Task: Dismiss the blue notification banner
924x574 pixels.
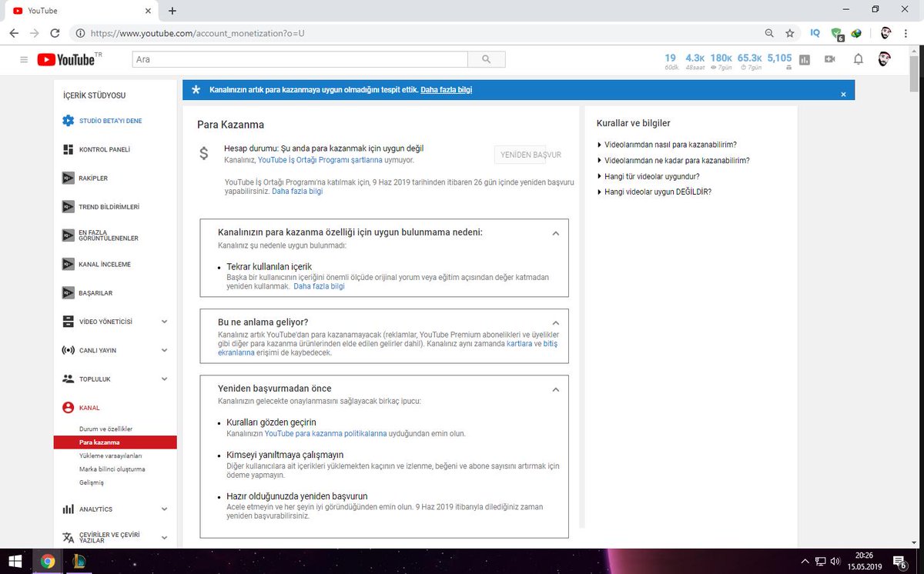Action: click(843, 94)
